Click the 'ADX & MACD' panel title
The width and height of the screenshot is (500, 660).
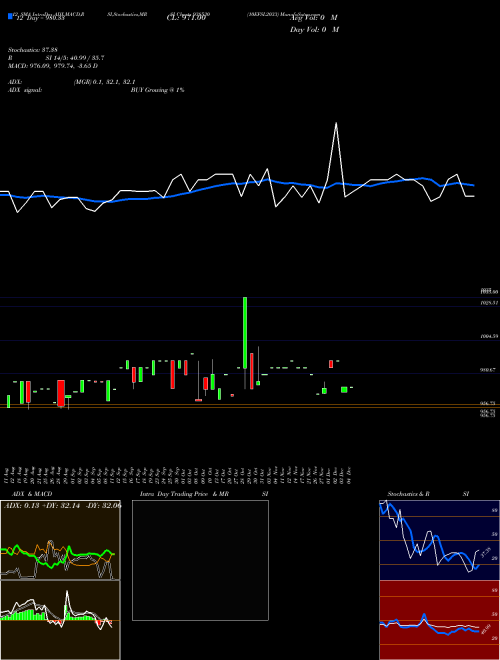32,494
